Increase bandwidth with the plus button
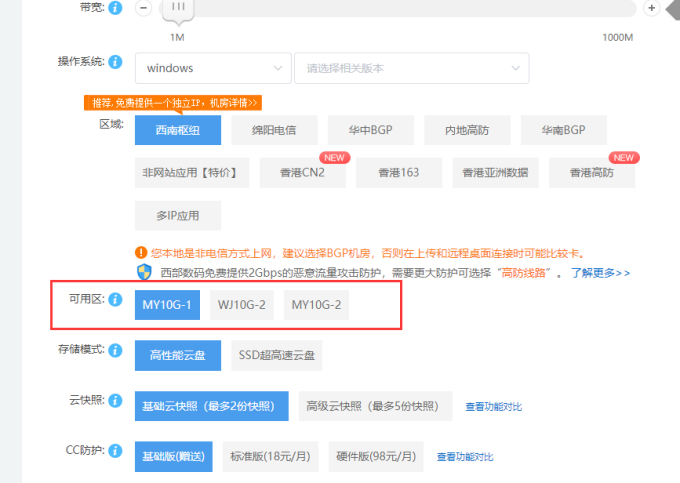Screen dimensions: 680x483 (652, 8)
